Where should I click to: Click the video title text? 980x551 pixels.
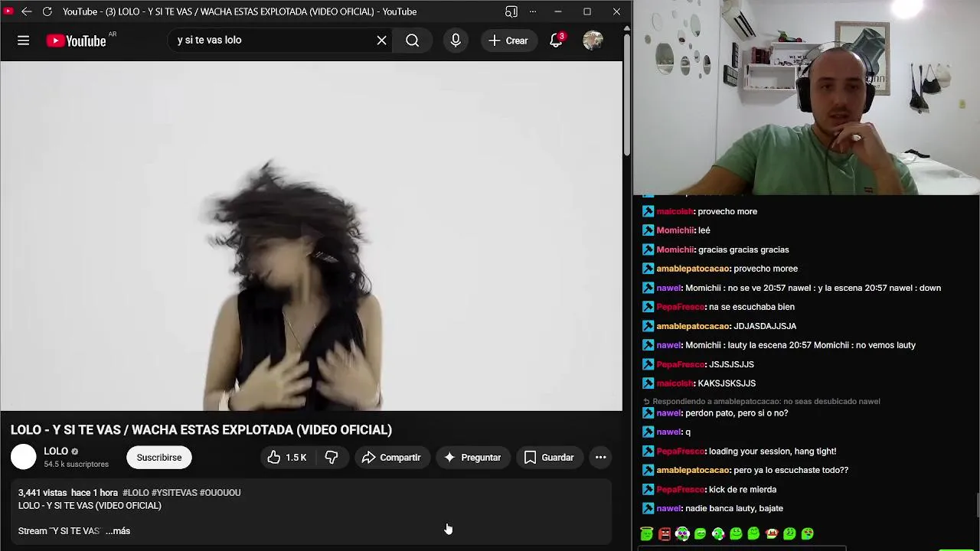[x=201, y=430]
